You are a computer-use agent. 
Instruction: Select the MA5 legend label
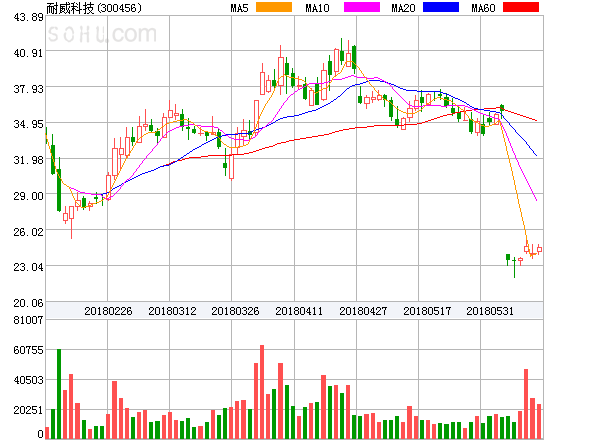coord(240,8)
